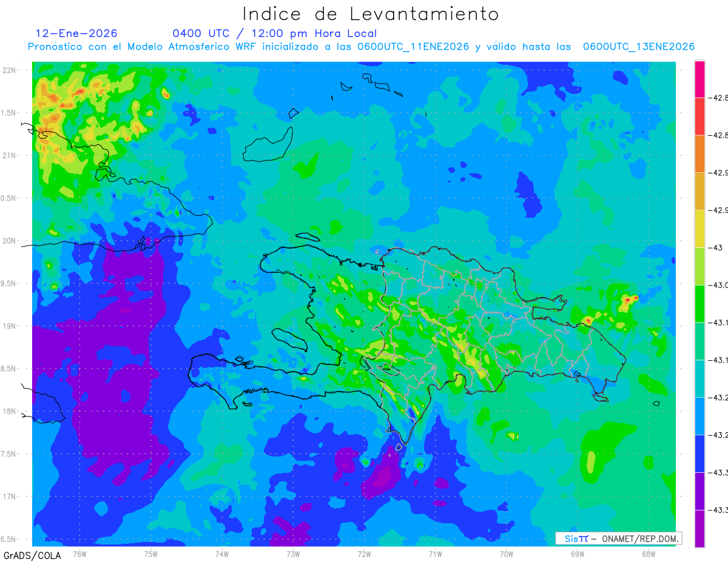
Task: Click the date label '12-Ene-2026'
Action: [76, 33]
